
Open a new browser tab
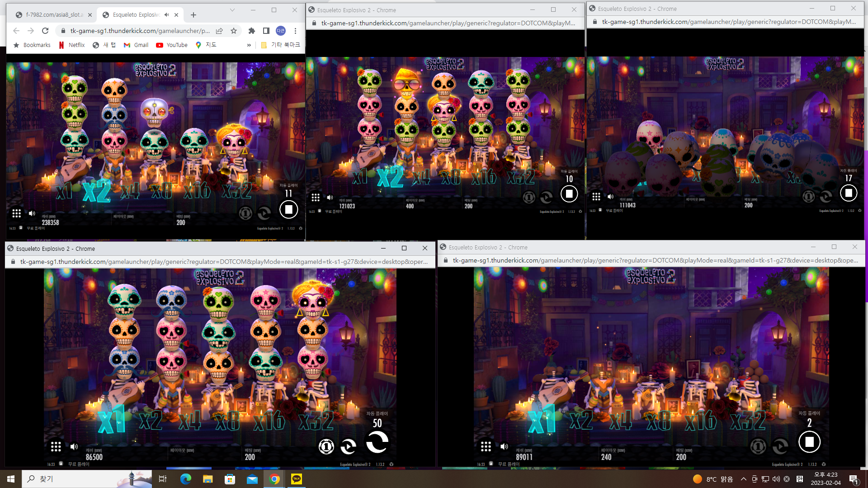[193, 15]
